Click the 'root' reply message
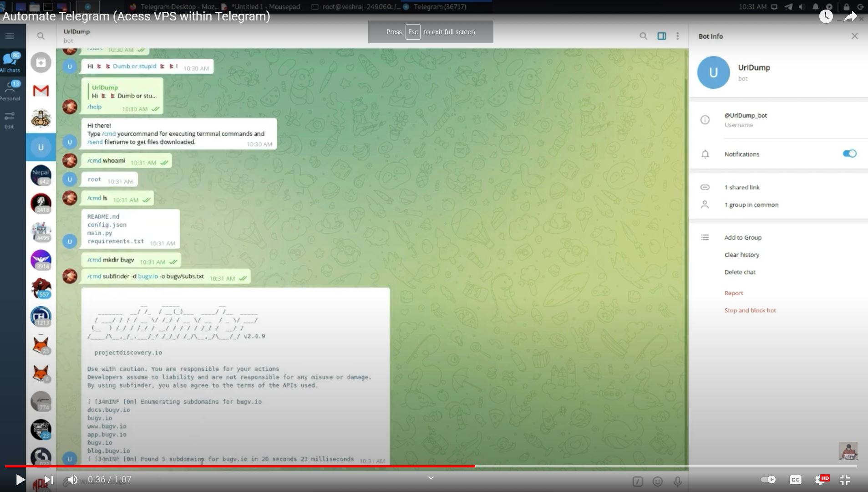868x492 pixels. pos(109,179)
